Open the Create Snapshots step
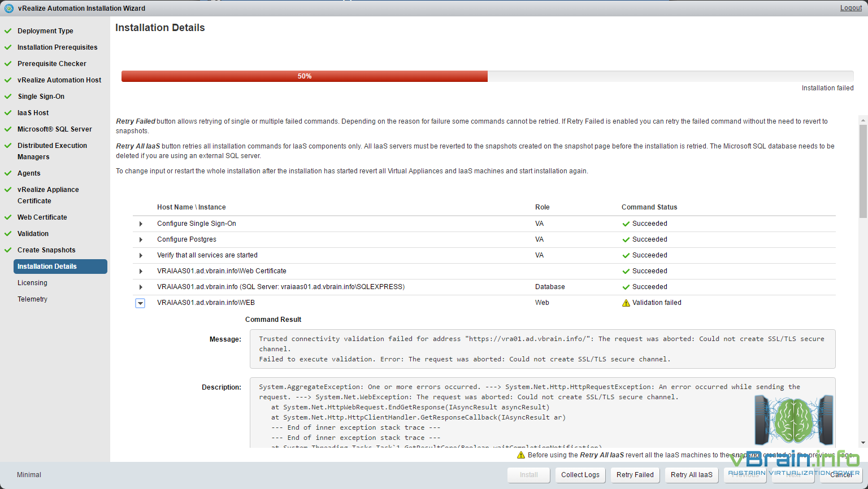The width and height of the screenshot is (868, 489). tap(46, 250)
